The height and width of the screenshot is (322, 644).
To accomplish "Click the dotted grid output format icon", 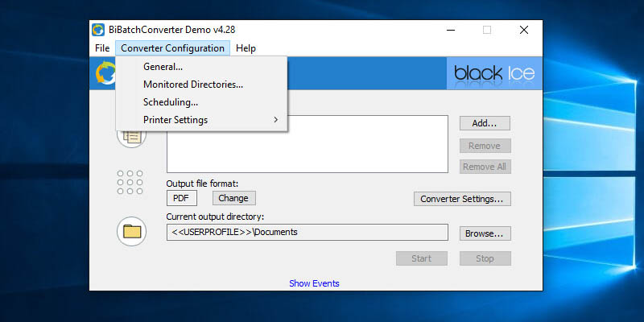I will (130, 182).
